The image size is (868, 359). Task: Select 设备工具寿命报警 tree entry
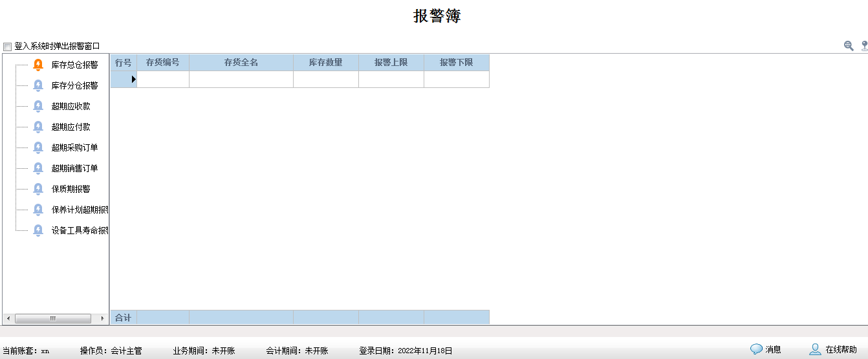(79, 230)
